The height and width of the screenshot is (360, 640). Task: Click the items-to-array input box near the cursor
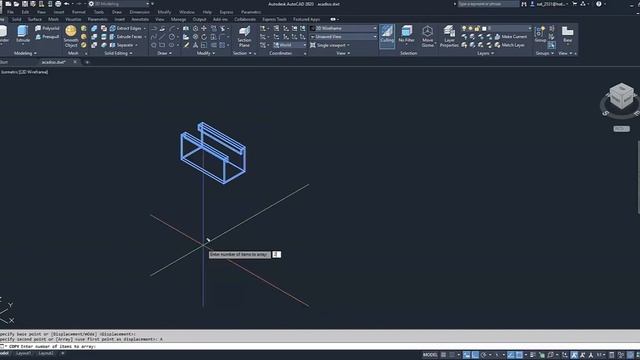pyautogui.click(x=276, y=254)
